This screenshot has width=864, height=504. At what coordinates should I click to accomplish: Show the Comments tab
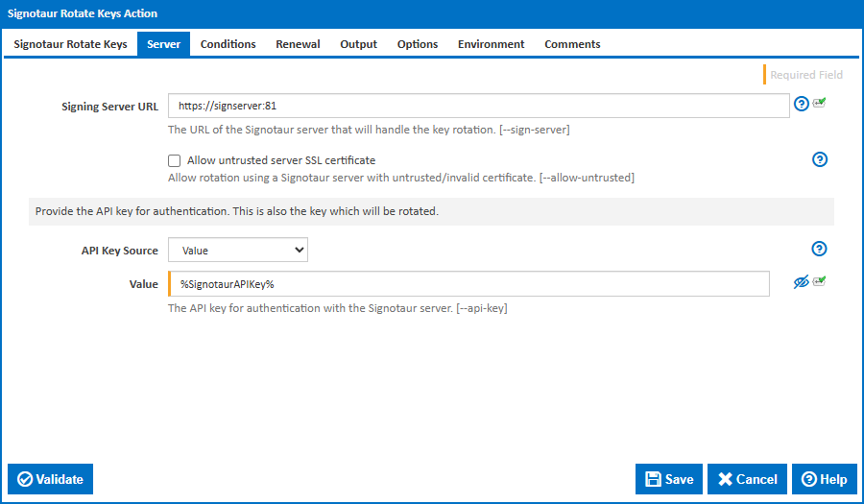pyautogui.click(x=572, y=44)
